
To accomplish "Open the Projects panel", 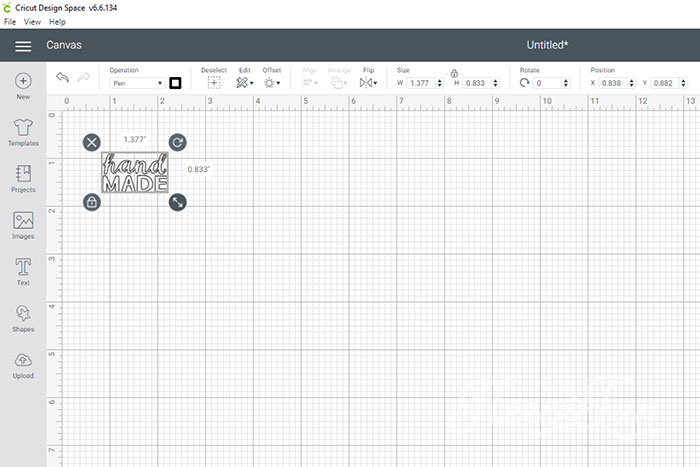I will point(23,179).
